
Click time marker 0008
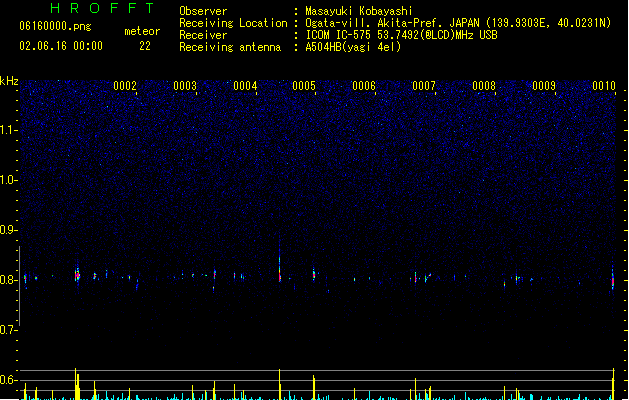484,86
